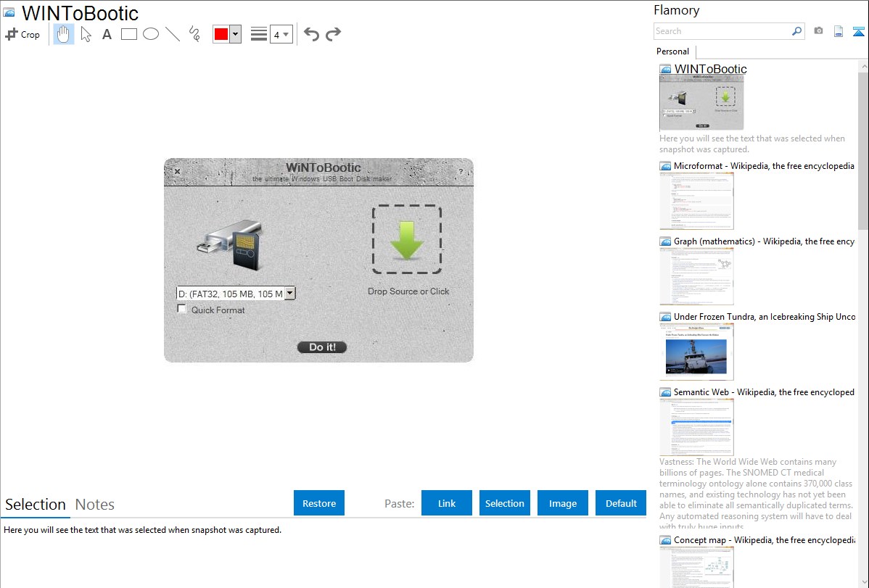869x588 pixels.
Task: Open the line width 4 dropdown
Action: pyautogui.click(x=281, y=34)
